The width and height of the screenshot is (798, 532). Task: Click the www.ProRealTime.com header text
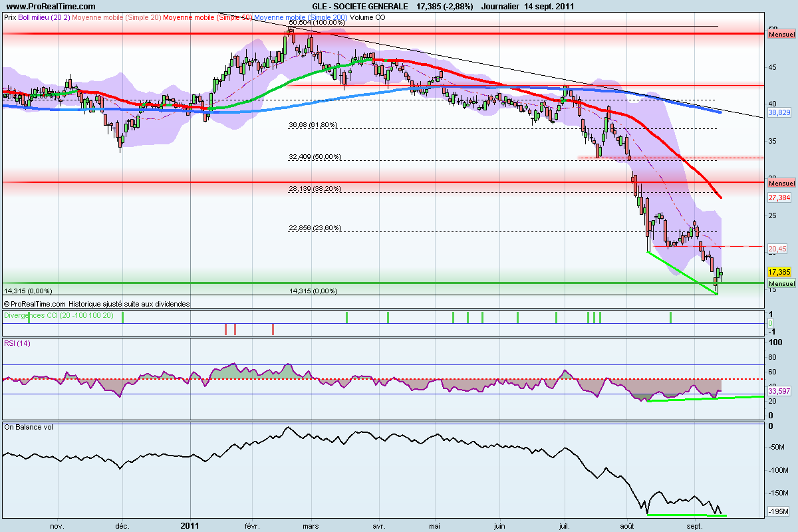click(51, 6)
